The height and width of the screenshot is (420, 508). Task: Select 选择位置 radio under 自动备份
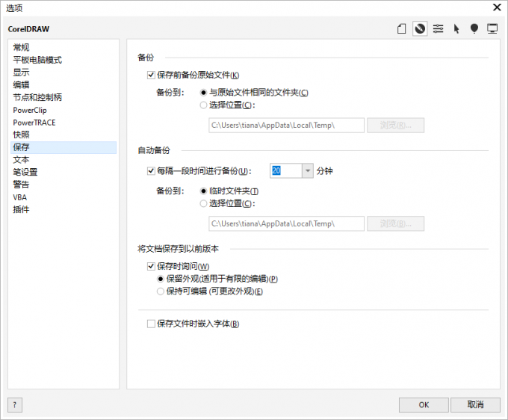pyautogui.click(x=203, y=203)
